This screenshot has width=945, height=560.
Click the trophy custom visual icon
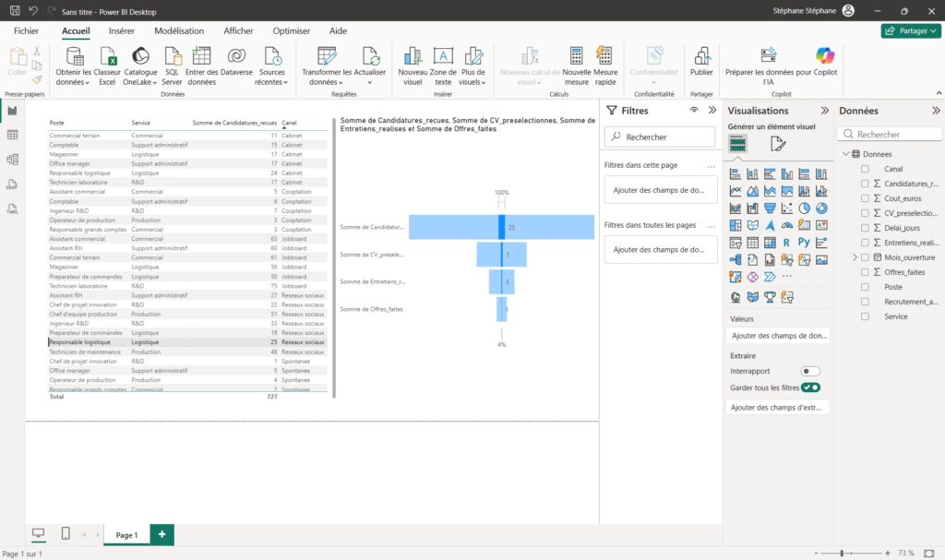(770, 296)
